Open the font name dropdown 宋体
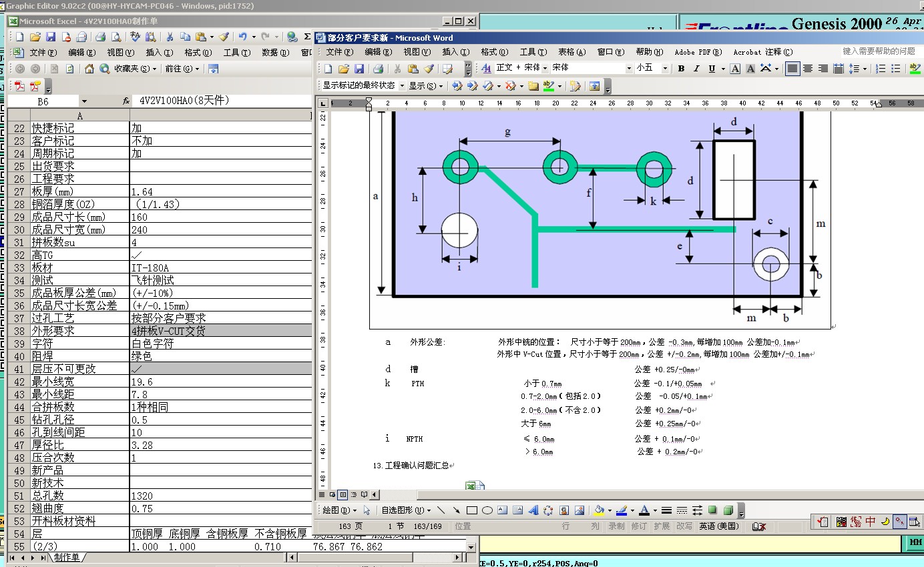This screenshot has width=924, height=567. pos(629,68)
